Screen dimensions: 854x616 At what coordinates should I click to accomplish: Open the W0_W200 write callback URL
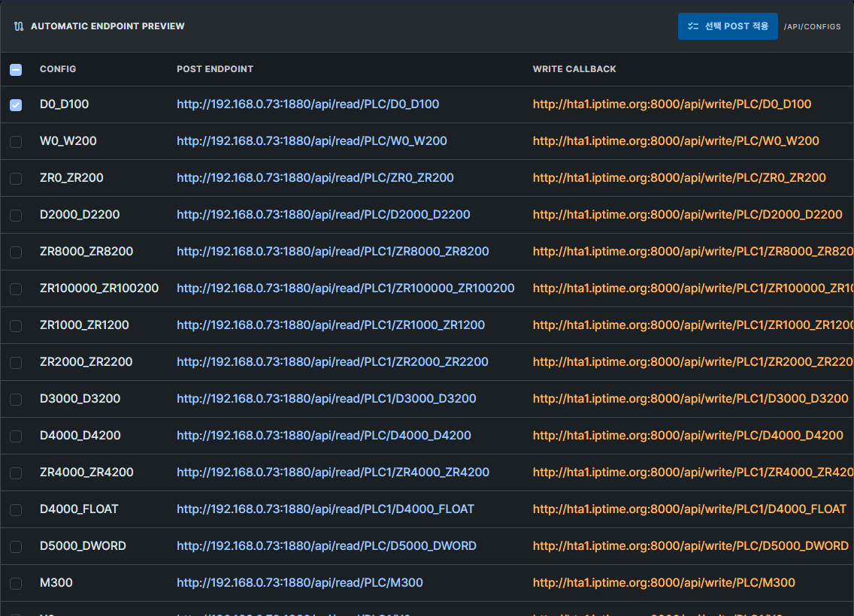click(x=676, y=141)
